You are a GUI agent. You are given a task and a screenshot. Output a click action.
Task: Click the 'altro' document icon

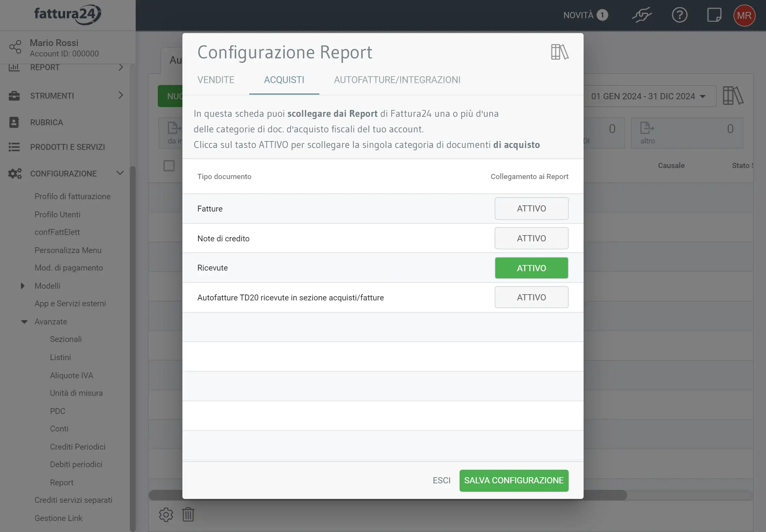(x=647, y=128)
